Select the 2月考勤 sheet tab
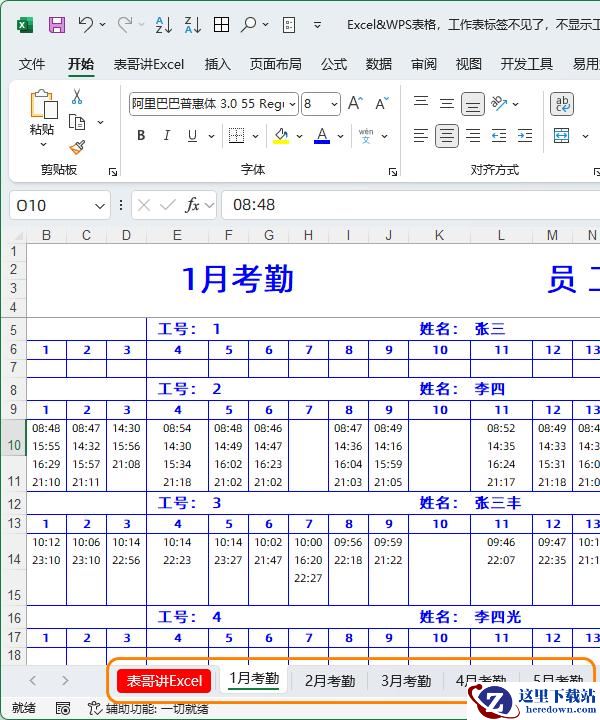 click(330, 681)
